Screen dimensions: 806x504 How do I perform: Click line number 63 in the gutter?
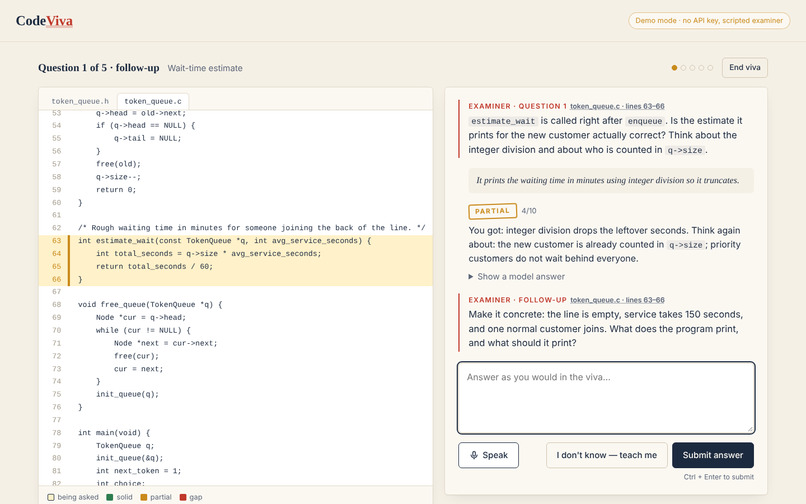click(x=57, y=241)
